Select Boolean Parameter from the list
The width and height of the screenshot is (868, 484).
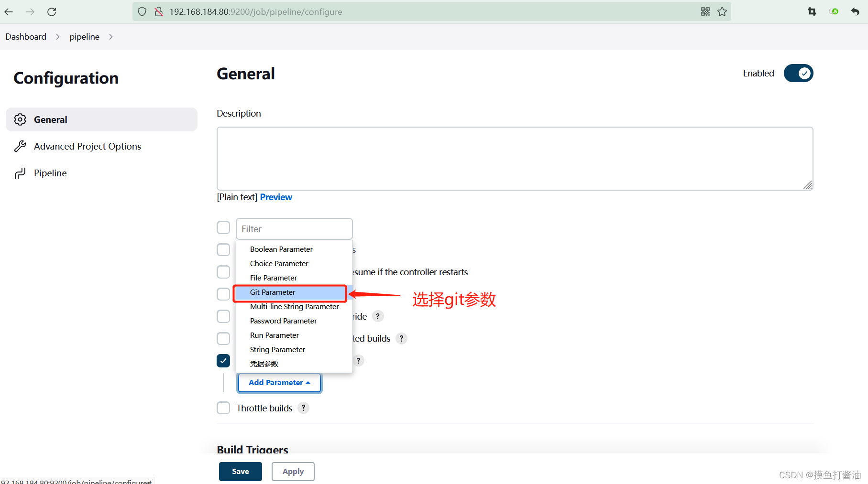tap(294, 249)
